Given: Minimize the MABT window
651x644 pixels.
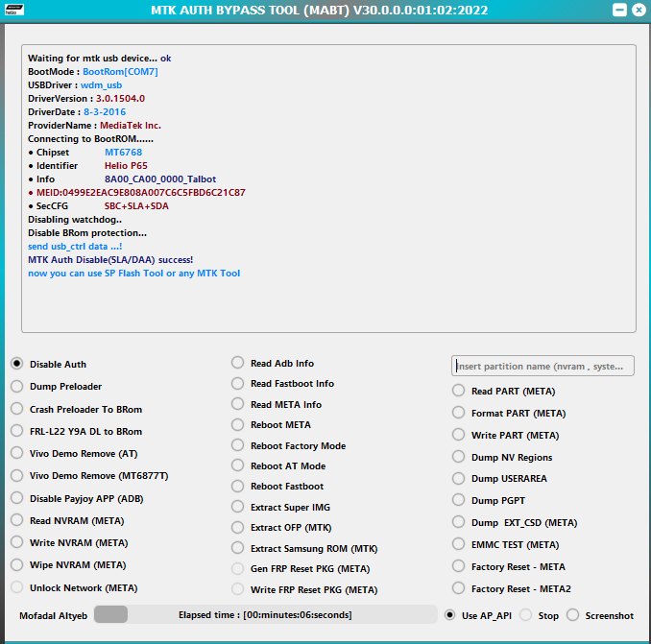Looking at the screenshot, I should (x=619, y=10).
